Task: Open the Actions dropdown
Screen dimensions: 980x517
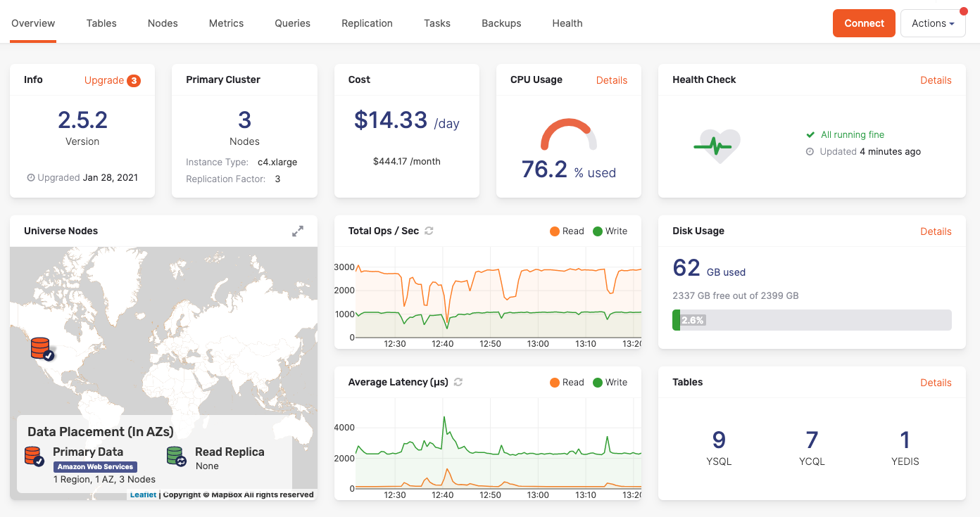Action: 933,23
